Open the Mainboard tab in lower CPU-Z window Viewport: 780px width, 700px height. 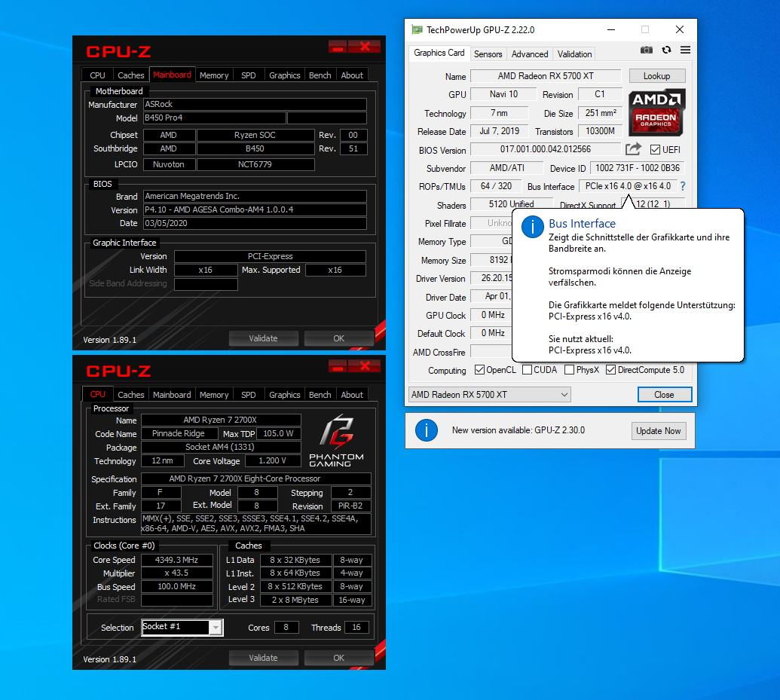pos(172,395)
